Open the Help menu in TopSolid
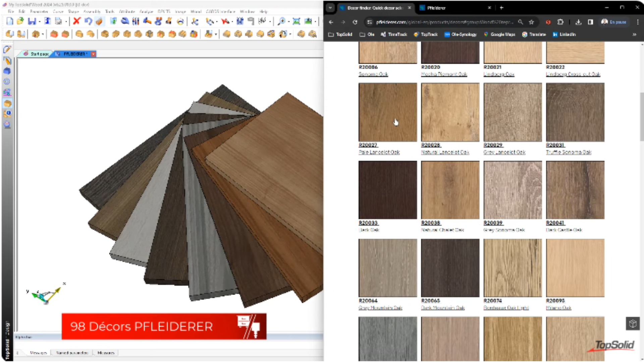Viewport: 644px width, 362px height. tap(263, 11)
